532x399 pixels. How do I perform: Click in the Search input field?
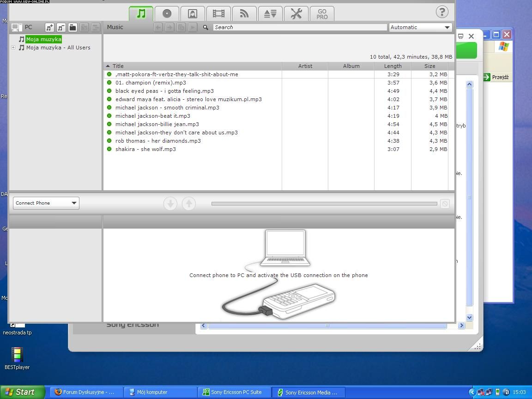click(300, 27)
